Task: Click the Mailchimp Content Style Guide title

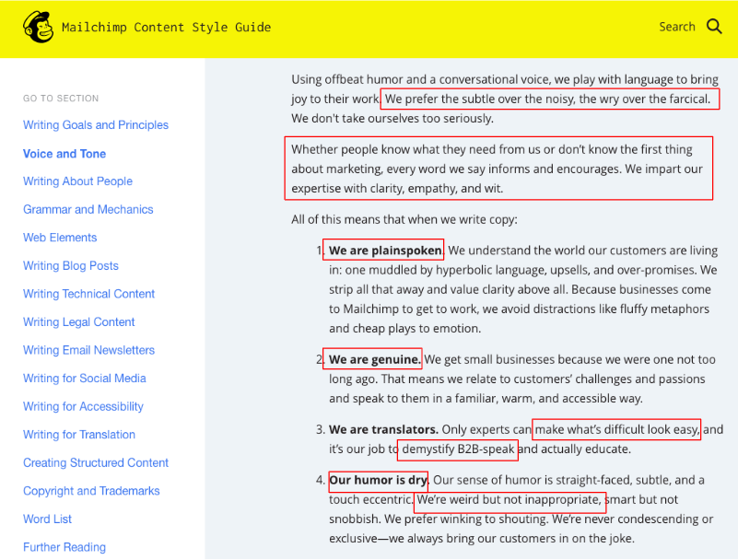Action: [166, 27]
